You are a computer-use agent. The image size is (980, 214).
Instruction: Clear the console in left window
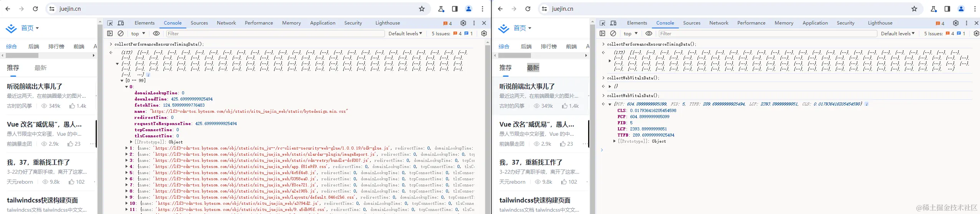(x=121, y=33)
